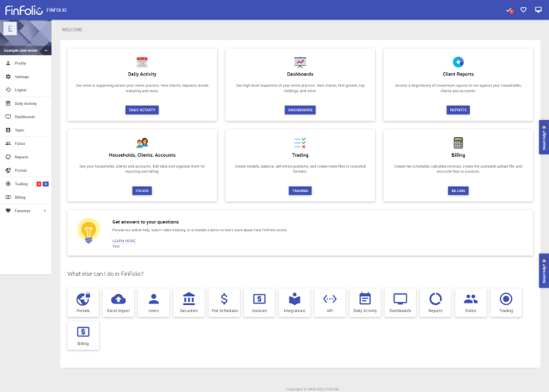
Task: Click the Reports sidebar circle icon
Action: (x=8, y=157)
